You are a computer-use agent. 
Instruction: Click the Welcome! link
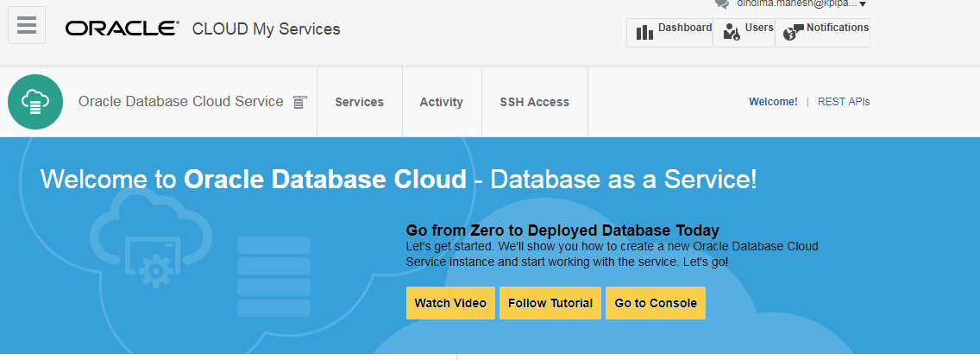(x=773, y=102)
